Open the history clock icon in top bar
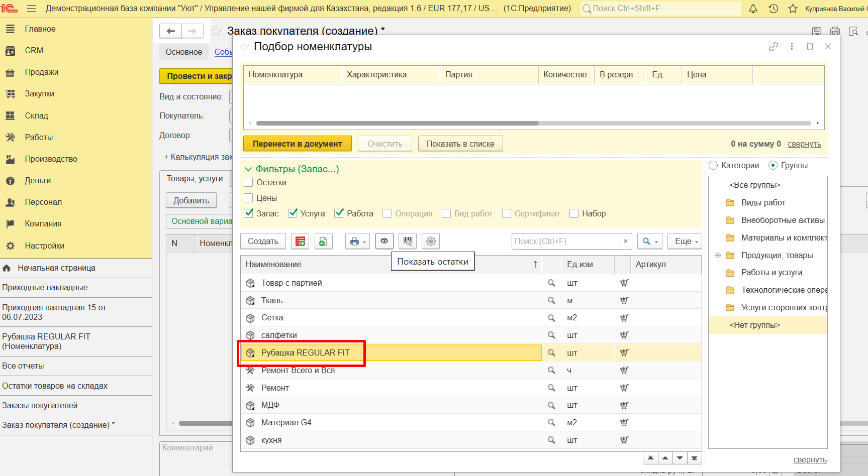This screenshot has width=868, height=476. tap(773, 9)
